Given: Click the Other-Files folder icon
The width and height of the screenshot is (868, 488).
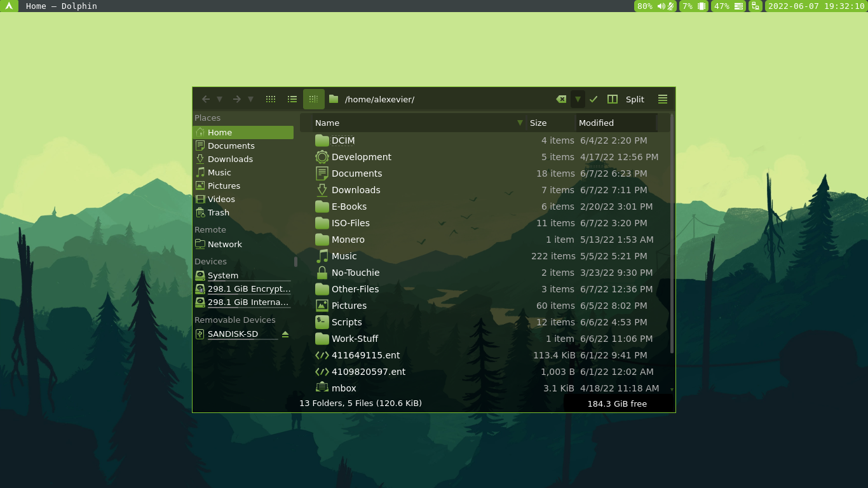Looking at the screenshot, I should (x=322, y=289).
